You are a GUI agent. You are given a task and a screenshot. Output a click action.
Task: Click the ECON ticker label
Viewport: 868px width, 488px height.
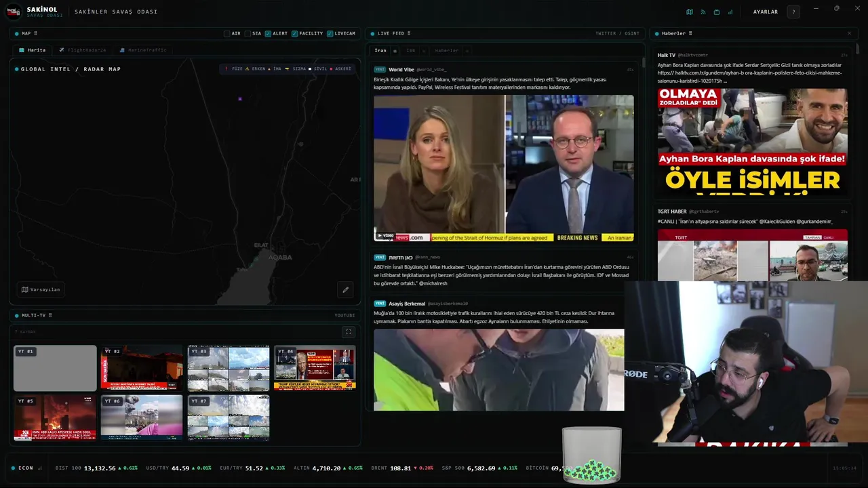click(26, 468)
